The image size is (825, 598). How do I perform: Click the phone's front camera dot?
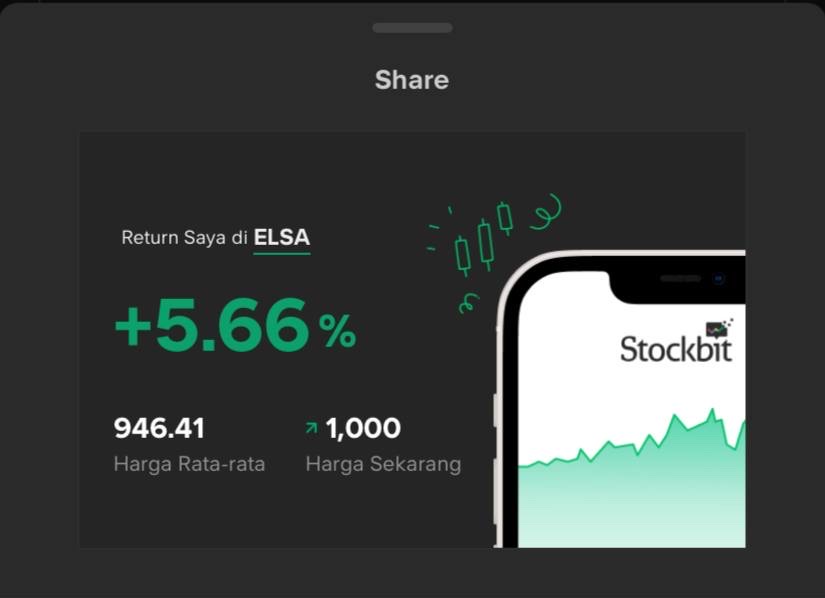click(719, 279)
